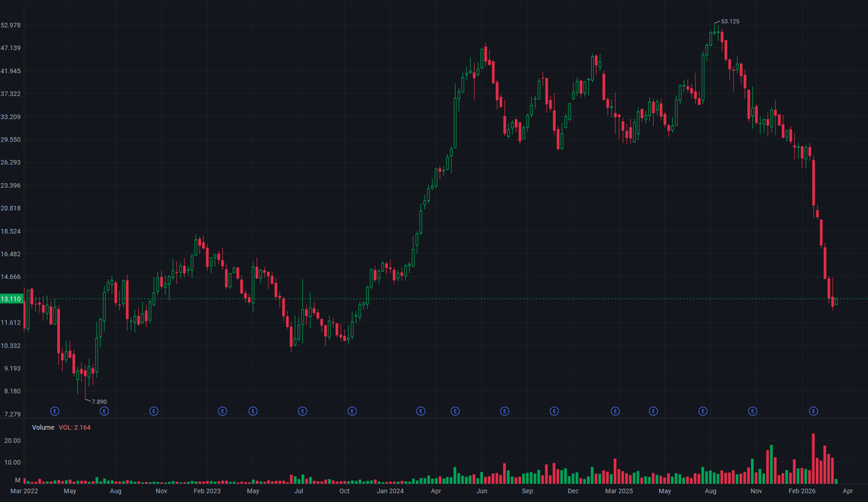The height and width of the screenshot is (502, 868).
Task: Click the Dec date label
Action: coord(574,491)
